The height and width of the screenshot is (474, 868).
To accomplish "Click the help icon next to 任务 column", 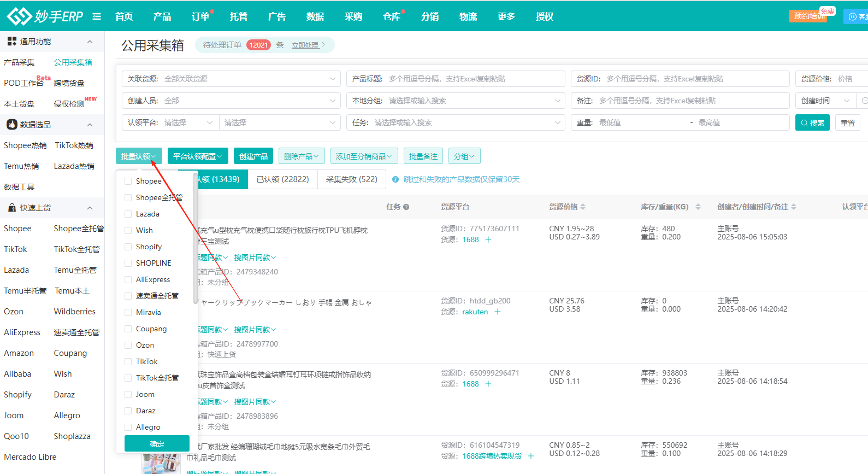I will [406, 207].
